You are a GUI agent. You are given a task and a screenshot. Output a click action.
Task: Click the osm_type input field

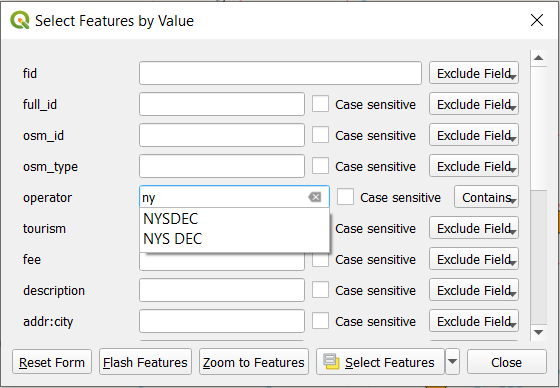(x=222, y=166)
